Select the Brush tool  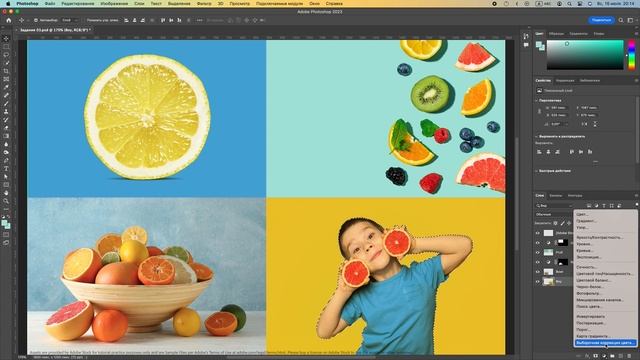pyautogui.click(x=6, y=103)
